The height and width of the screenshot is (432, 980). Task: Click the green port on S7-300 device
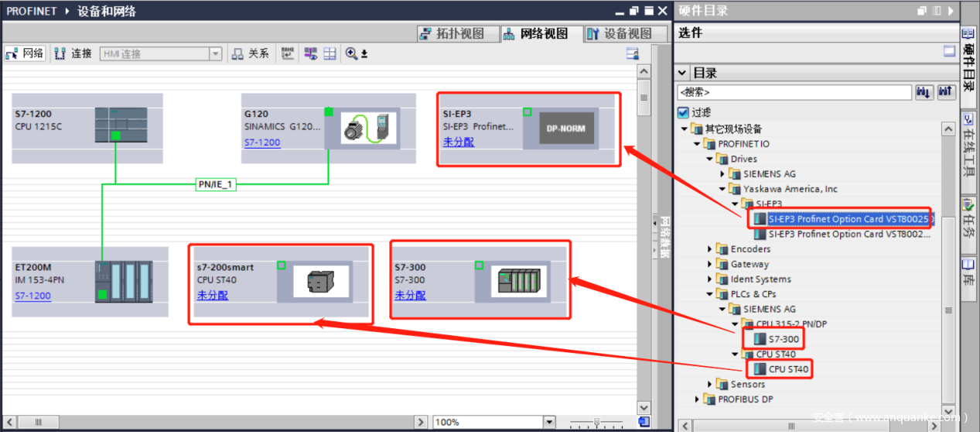pyautogui.click(x=480, y=266)
